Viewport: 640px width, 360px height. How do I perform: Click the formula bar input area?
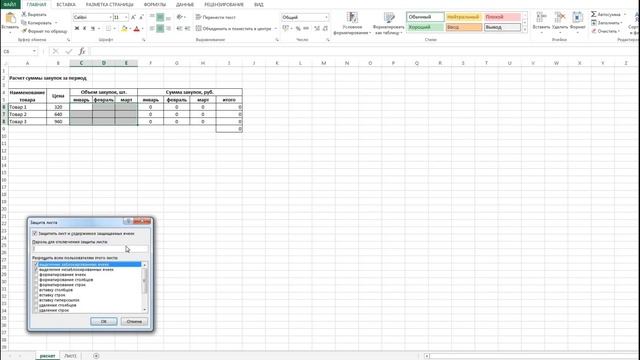[363, 51]
